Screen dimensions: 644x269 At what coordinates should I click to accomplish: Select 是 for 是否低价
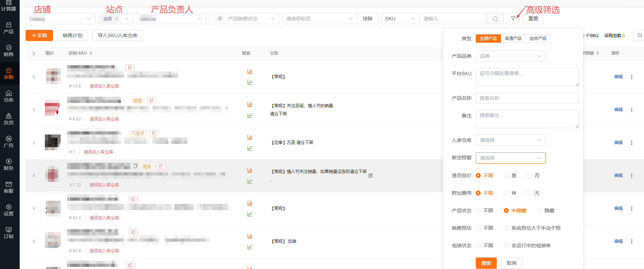click(x=506, y=175)
